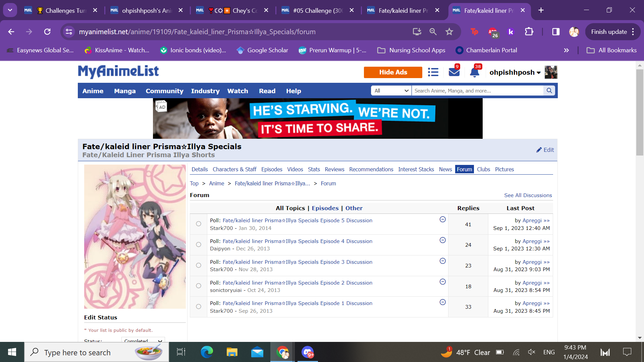
Task: Open the messages envelope icon
Action: click(454, 72)
